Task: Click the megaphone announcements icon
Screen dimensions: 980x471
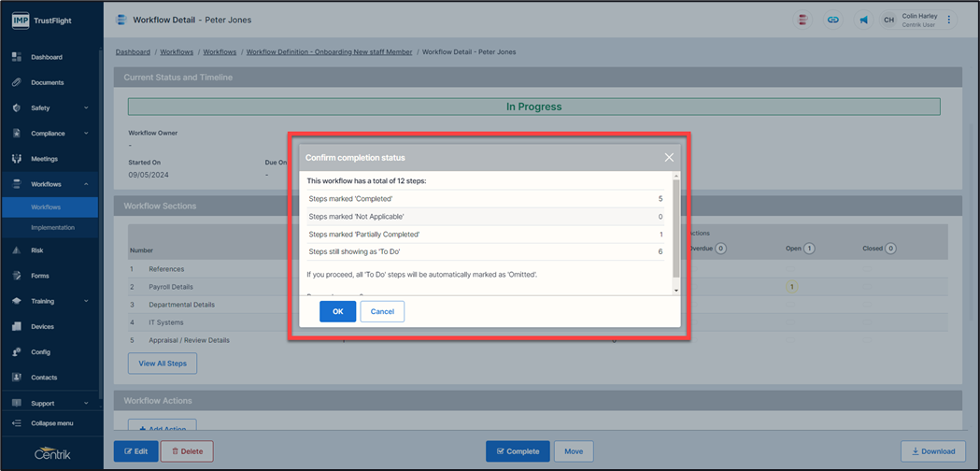Action: coord(863,20)
